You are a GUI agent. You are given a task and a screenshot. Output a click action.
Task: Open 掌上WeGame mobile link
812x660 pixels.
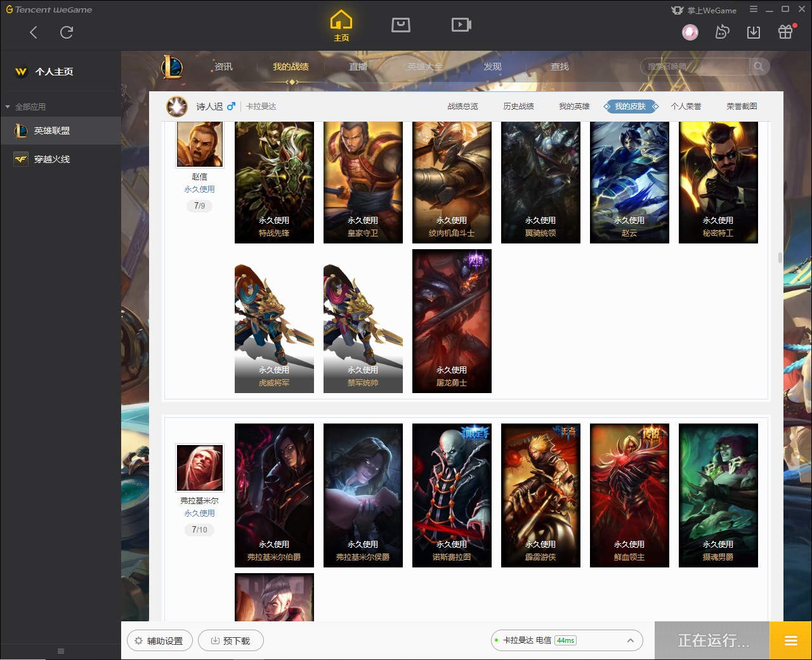coord(704,10)
